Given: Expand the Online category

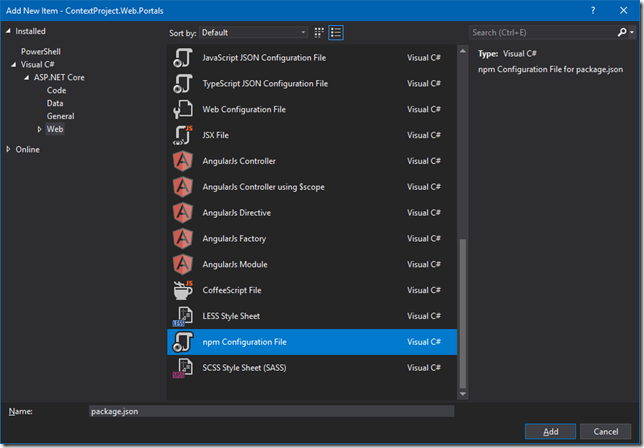Looking at the screenshot, I should click(x=8, y=149).
